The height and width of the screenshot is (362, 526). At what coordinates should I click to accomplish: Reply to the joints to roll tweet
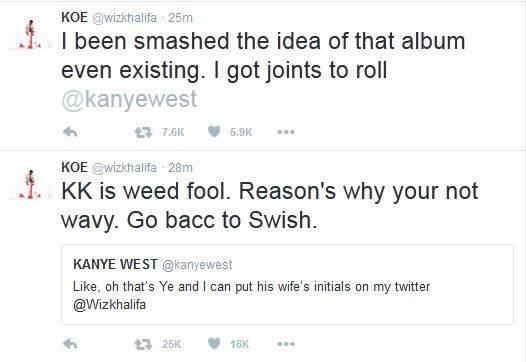(70, 132)
